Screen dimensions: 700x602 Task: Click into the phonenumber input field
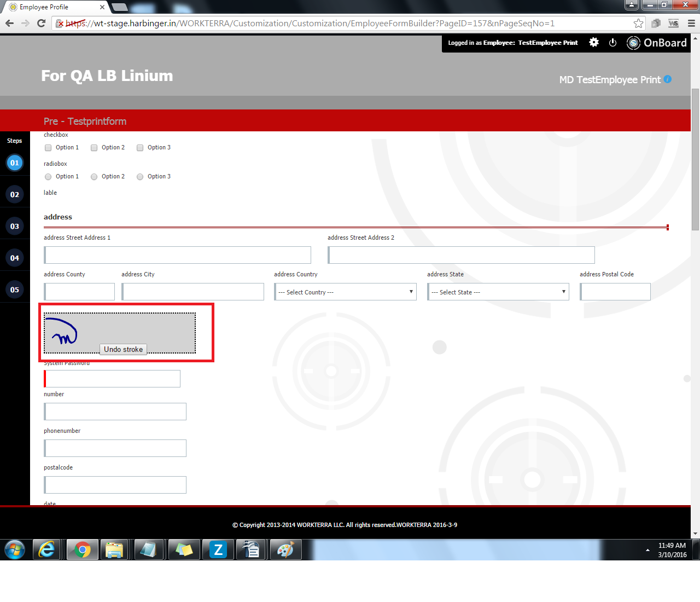click(115, 448)
